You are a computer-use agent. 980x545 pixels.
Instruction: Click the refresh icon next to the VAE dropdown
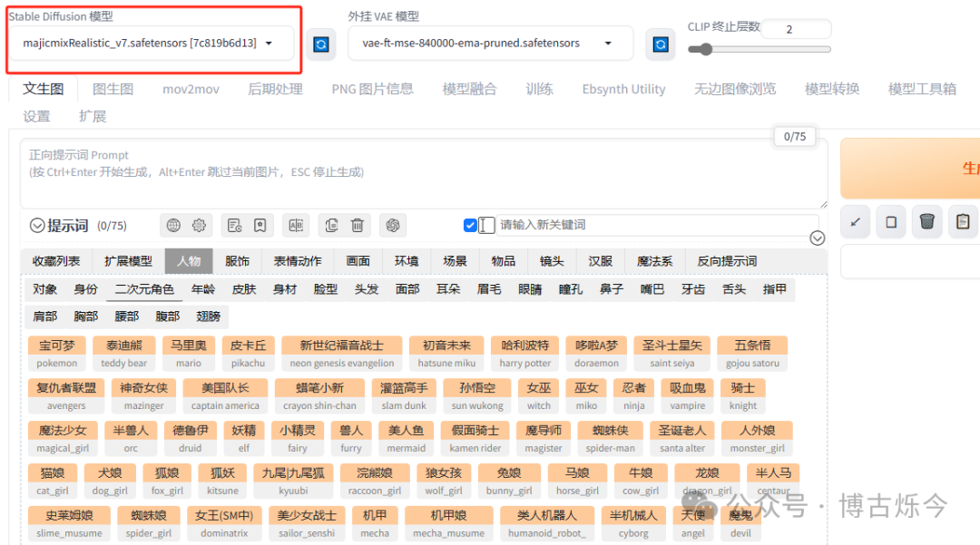661,43
